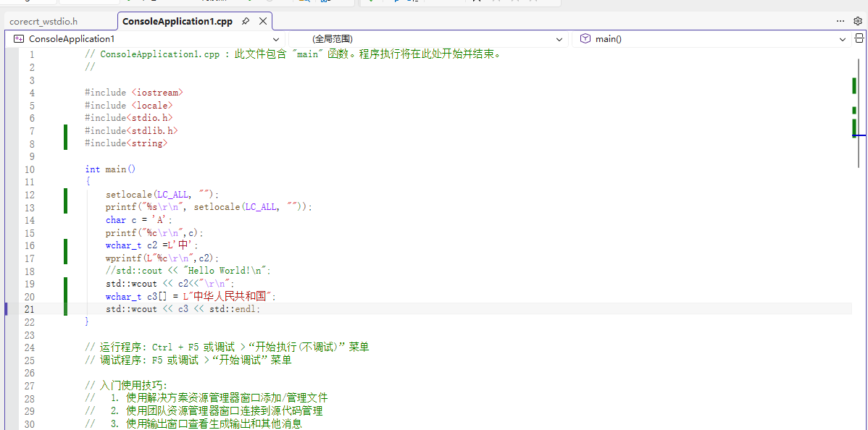Click the wprintf line 17
This screenshot has height=430, width=868.
coord(163,258)
